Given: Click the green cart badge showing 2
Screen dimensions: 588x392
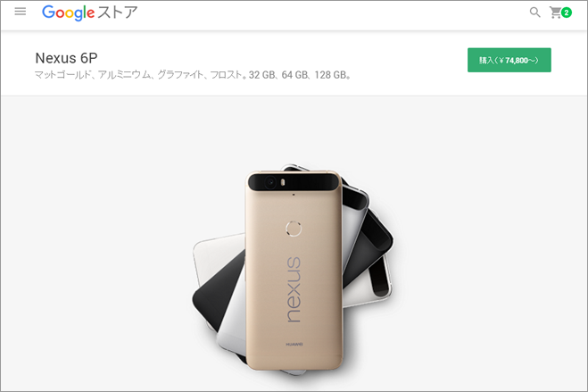Looking at the screenshot, I should 567,13.
